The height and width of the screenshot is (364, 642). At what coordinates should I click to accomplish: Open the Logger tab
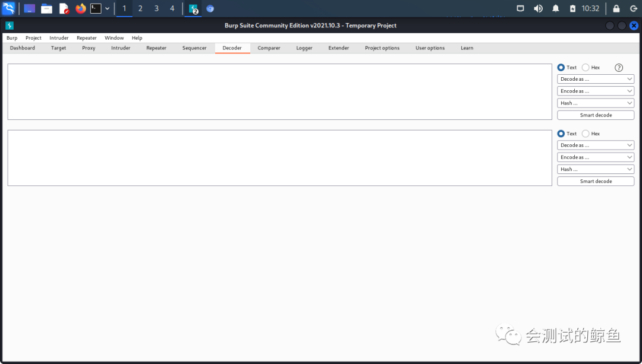point(304,48)
